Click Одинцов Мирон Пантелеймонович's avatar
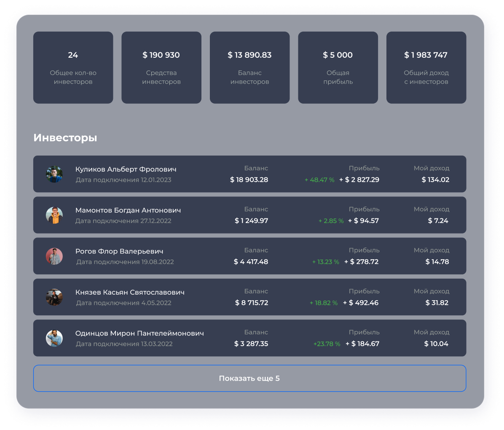Image resolution: width=504 pixels, height=430 pixels. 54,339
